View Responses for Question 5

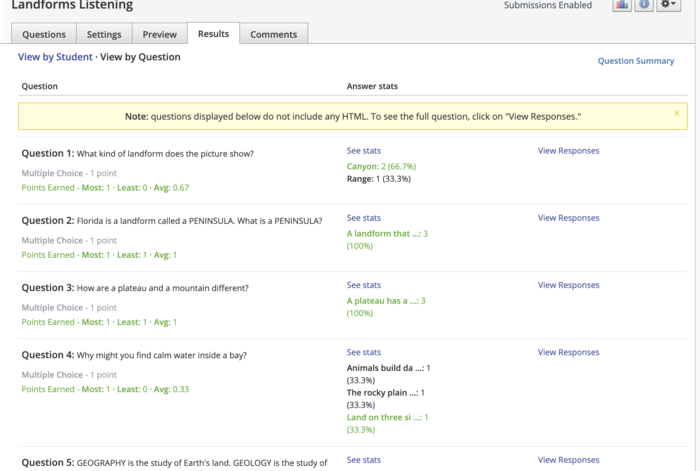[568, 460]
